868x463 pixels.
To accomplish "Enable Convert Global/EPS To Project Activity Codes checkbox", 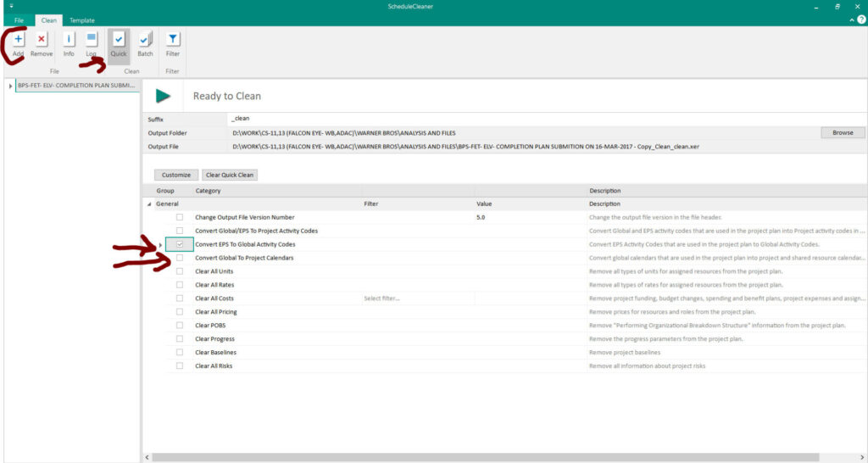I will tap(180, 231).
